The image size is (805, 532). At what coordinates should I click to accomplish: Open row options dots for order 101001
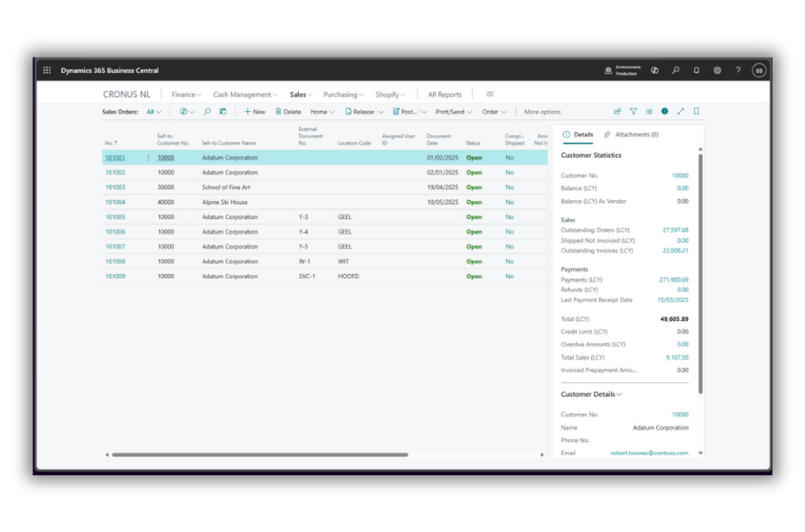click(148, 158)
